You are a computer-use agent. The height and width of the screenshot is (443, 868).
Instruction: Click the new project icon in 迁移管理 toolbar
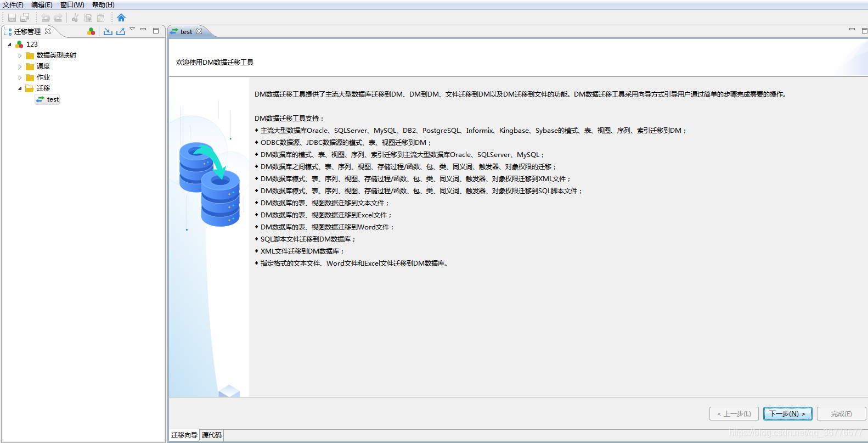coord(92,31)
